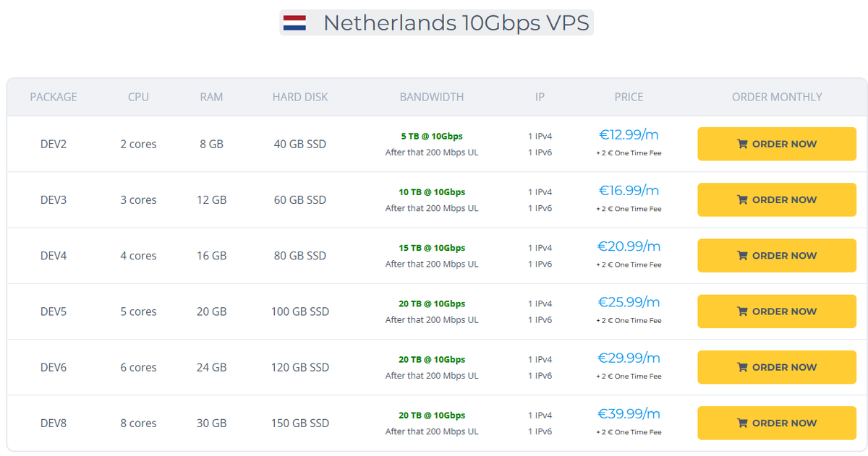The height and width of the screenshot is (456, 868).
Task: Order the DEV2 package now
Action: [777, 144]
